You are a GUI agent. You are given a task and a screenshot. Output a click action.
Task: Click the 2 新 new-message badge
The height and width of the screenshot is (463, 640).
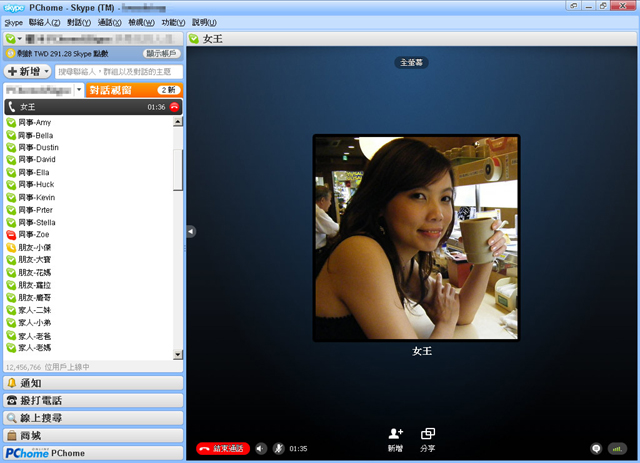tap(169, 90)
